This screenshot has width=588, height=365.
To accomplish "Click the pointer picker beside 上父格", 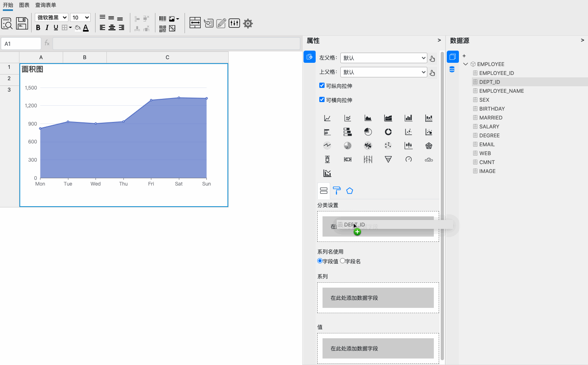I will (432, 73).
